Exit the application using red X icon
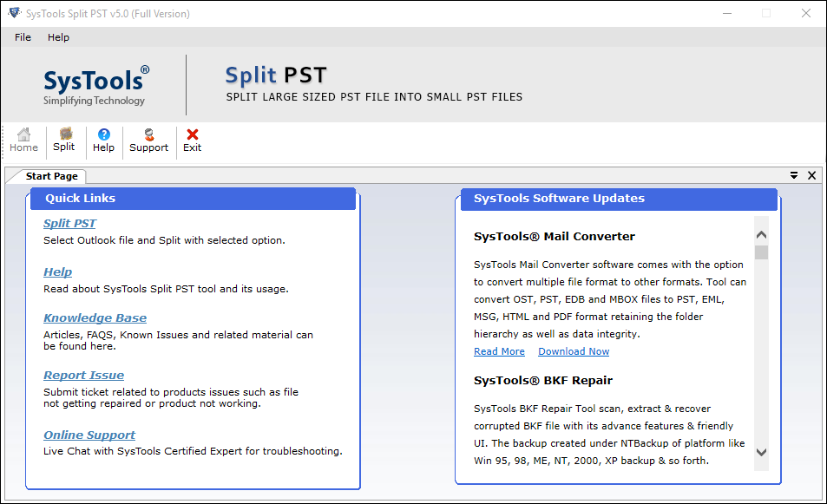 coord(192,141)
